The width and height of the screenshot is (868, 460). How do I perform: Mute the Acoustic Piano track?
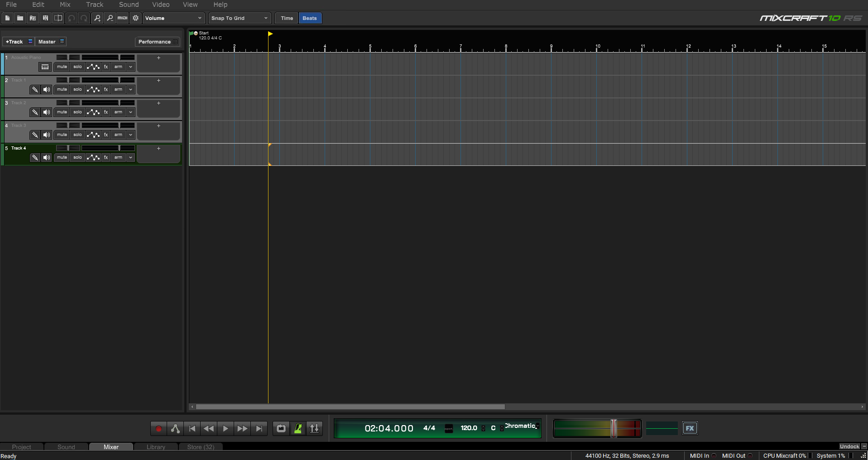point(62,67)
